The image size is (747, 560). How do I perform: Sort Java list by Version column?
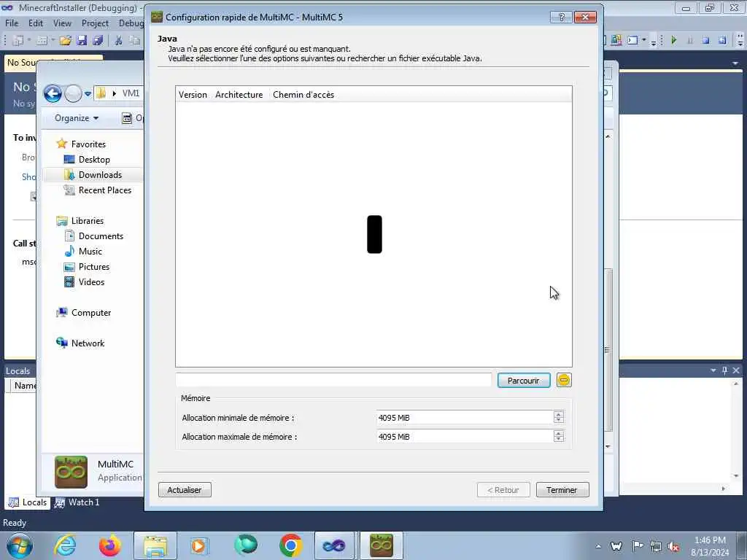[193, 95]
